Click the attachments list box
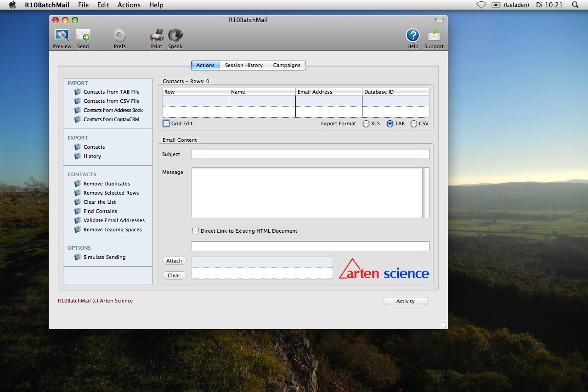The image size is (588, 392). click(x=262, y=268)
